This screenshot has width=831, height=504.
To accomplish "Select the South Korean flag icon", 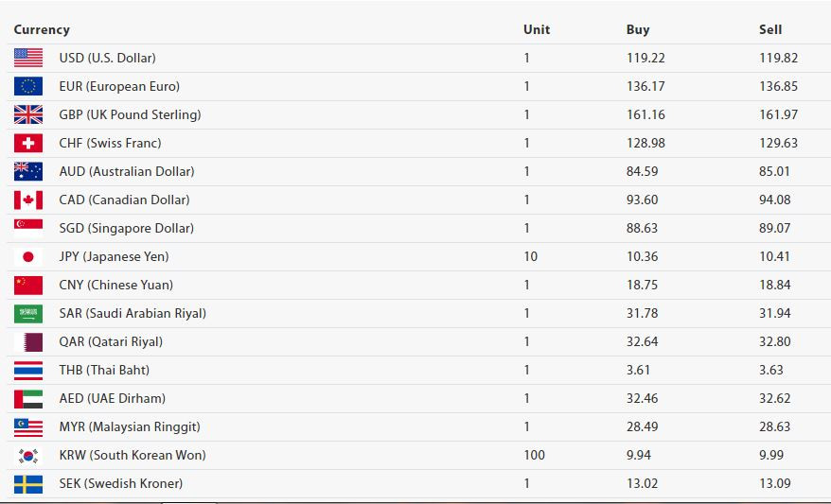I will 28,455.
